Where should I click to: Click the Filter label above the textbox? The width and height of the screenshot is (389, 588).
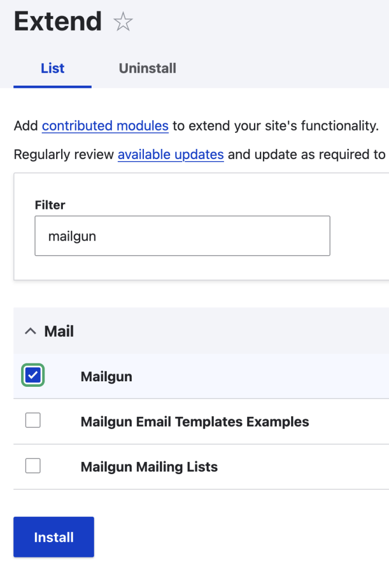tap(49, 205)
